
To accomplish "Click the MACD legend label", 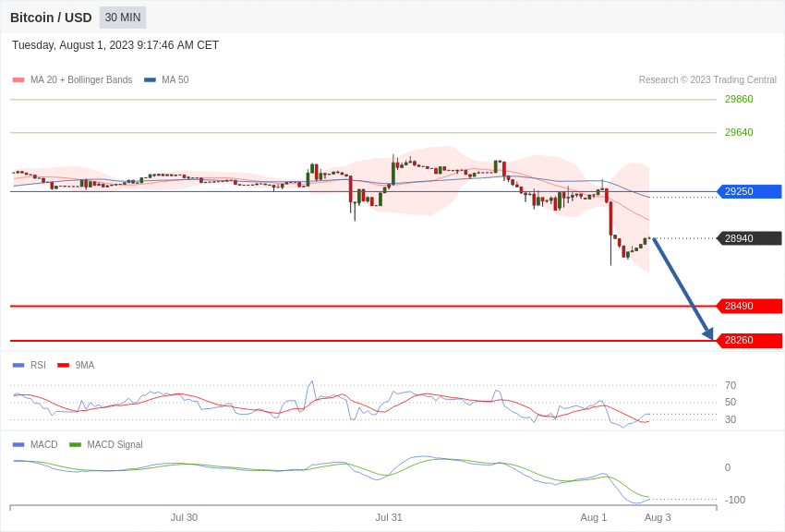I will 44,444.
